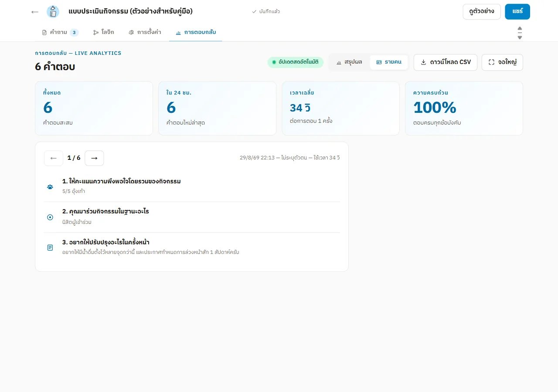Click question 3 title อยากให้ปรับปรุงอะไรในครั้งหน้า
Image resolution: width=558 pixels, height=392 pixels.
[x=106, y=242]
